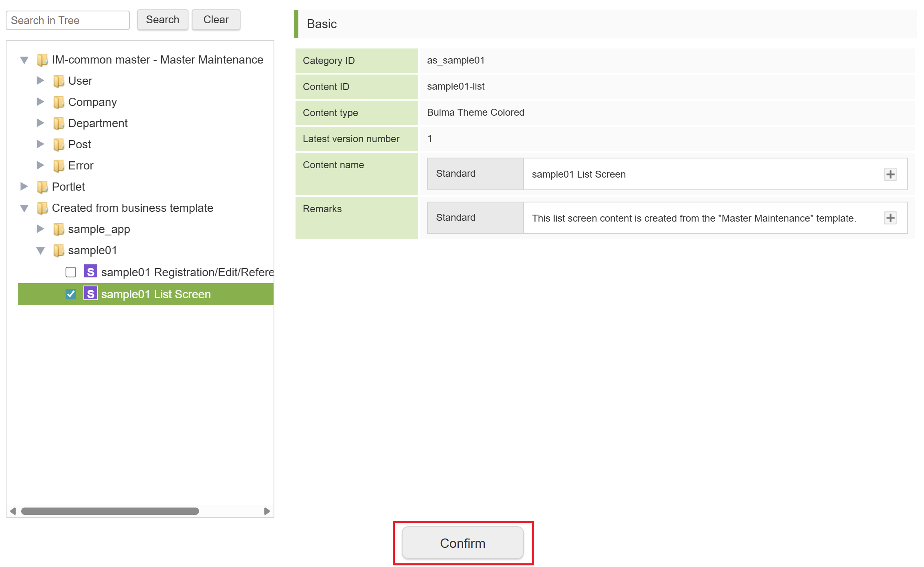Select Created from business template item

(132, 208)
